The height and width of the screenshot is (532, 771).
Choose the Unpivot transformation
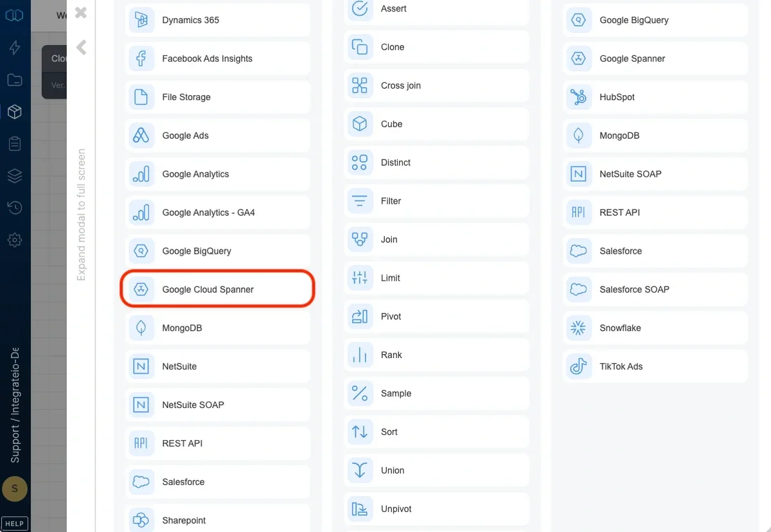(x=437, y=510)
